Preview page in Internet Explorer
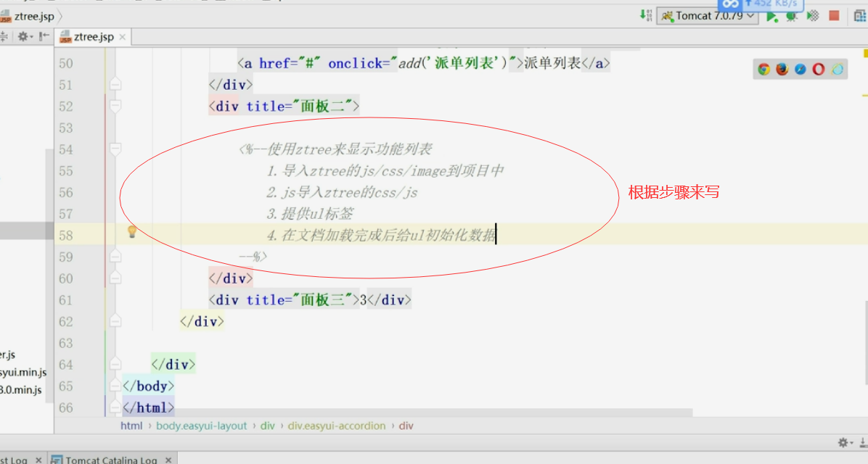The width and height of the screenshot is (868, 464). click(x=837, y=69)
